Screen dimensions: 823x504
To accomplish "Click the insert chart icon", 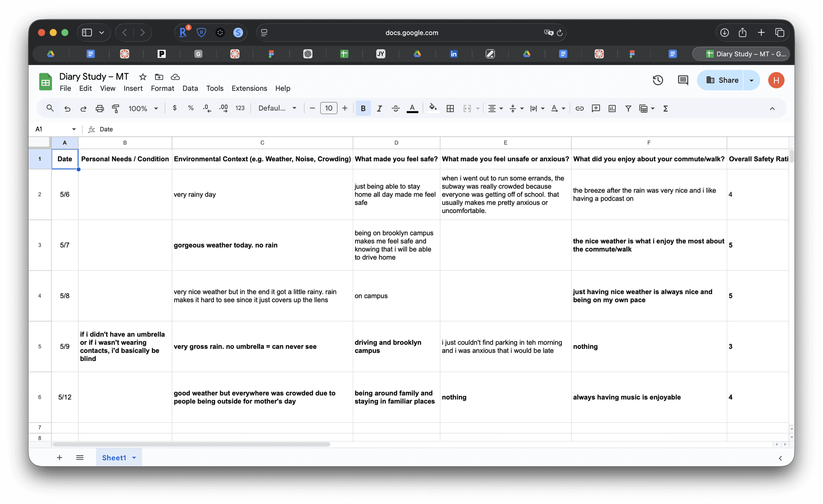I will [x=612, y=109].
